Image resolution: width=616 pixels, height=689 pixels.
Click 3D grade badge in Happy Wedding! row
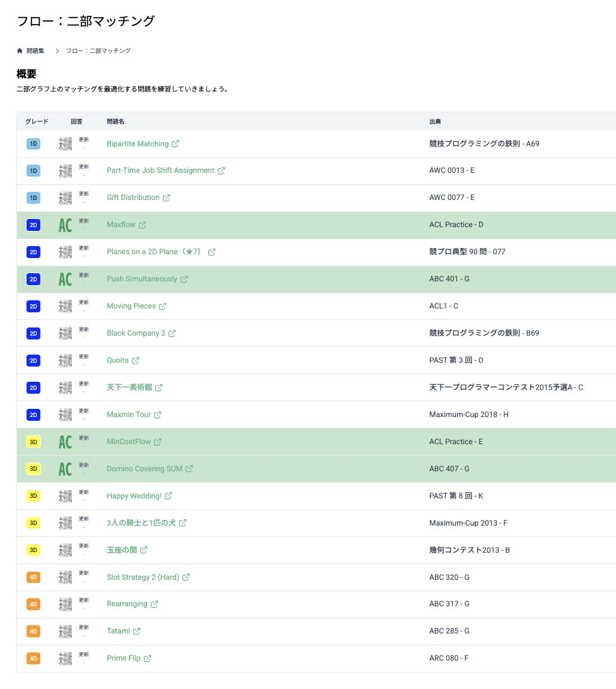[x=33, y=496]
